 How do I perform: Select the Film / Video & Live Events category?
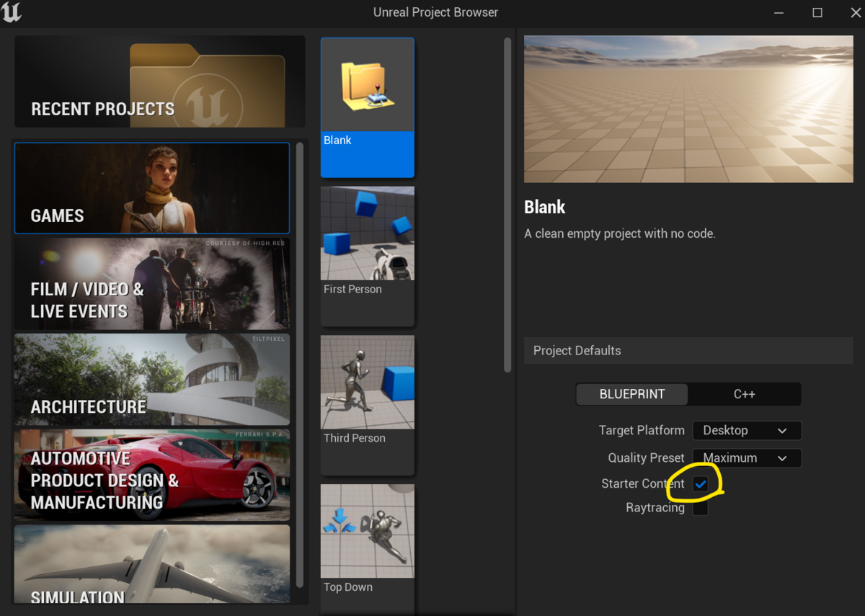pyautogui.click(x=152, y=284)
